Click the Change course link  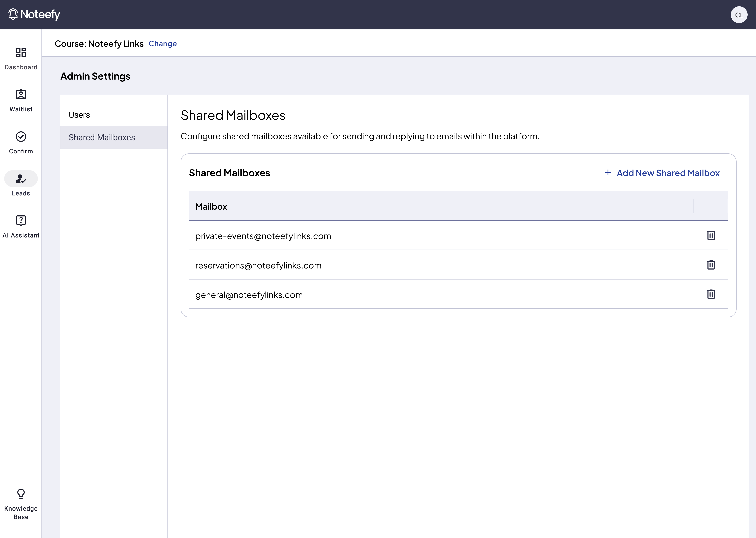click(163, 44)
